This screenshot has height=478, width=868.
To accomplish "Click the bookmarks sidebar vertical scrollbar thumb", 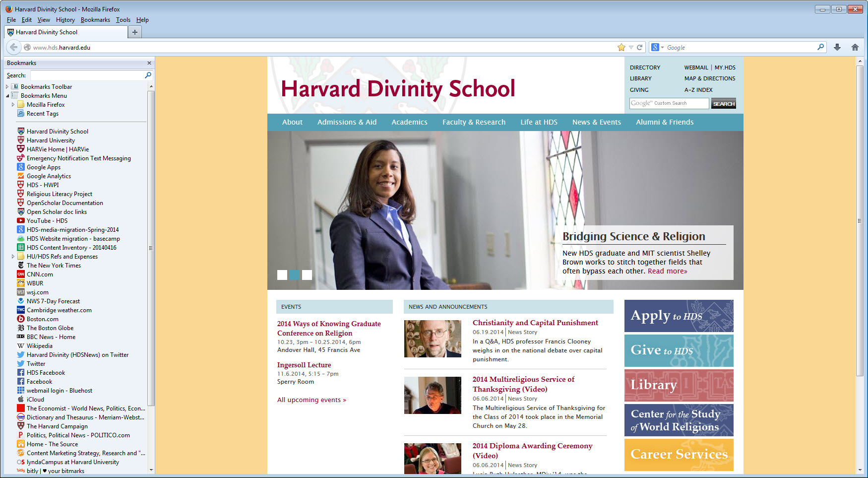I will pyautogui.click(x=151, y=248).
